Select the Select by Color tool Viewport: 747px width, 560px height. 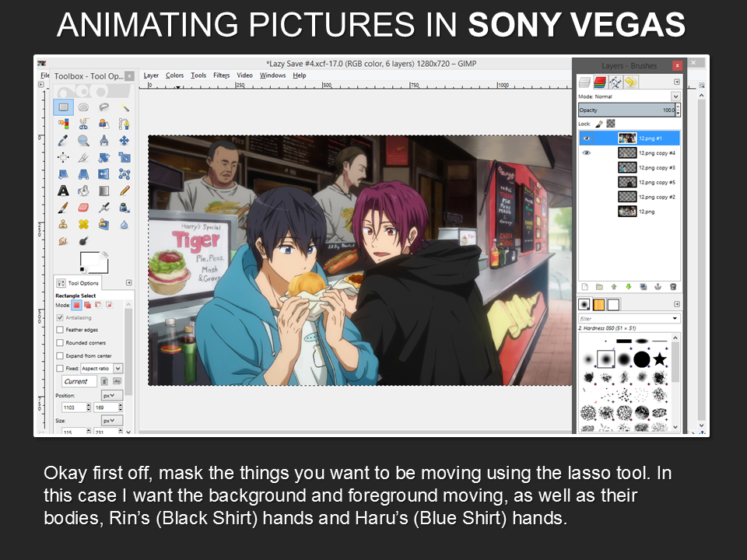[63, 124]
